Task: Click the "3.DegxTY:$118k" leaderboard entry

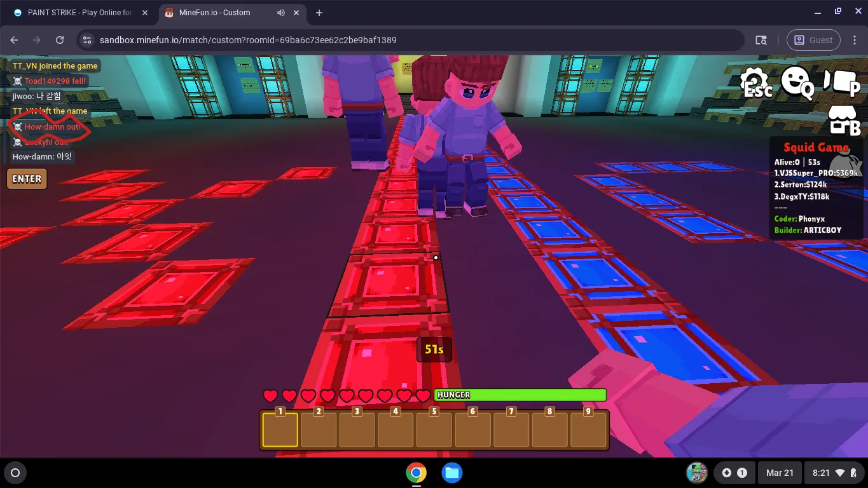Action: coord(802,197)
